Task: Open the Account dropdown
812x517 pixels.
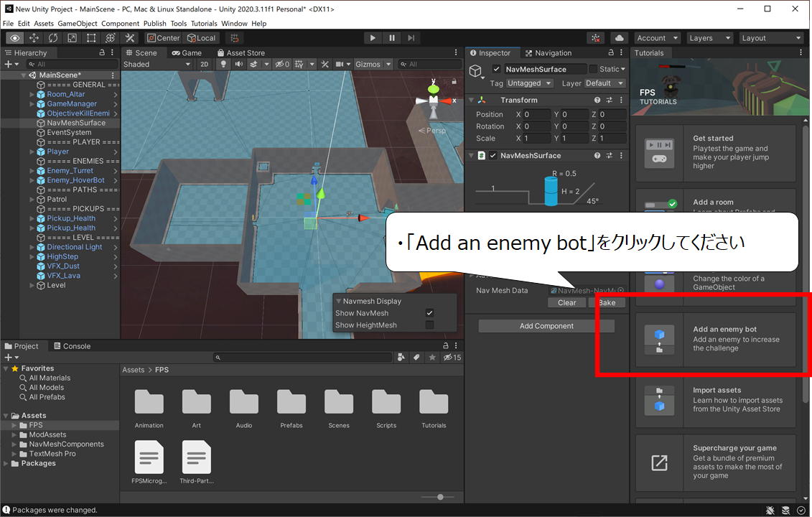Action: tap(657, 38)
